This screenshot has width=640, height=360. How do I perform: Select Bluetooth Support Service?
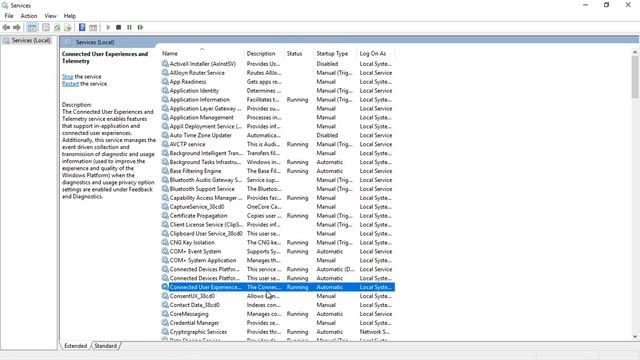click(278, 189)
